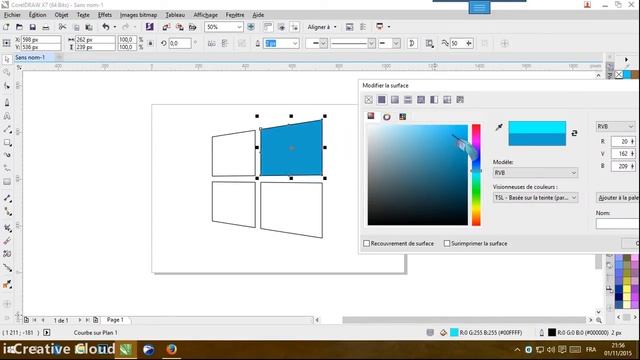Click Ajouter à la palette button
This screenshot has width=640, height=360.
tap(618, 198)
